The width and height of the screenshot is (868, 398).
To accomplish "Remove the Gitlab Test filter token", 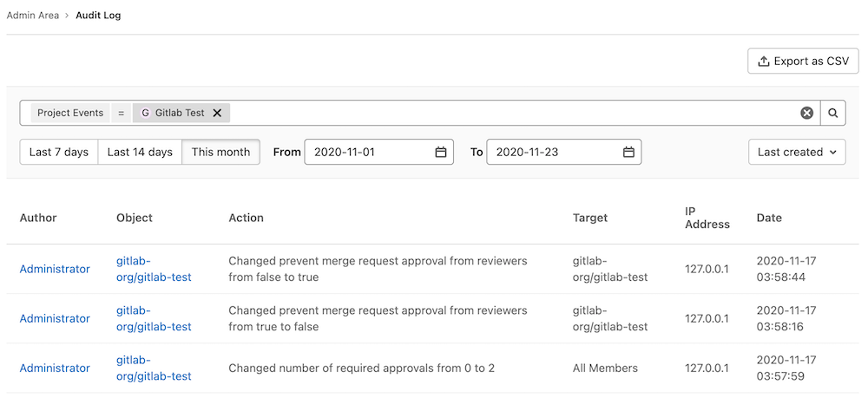I will [x=217, y=113].
